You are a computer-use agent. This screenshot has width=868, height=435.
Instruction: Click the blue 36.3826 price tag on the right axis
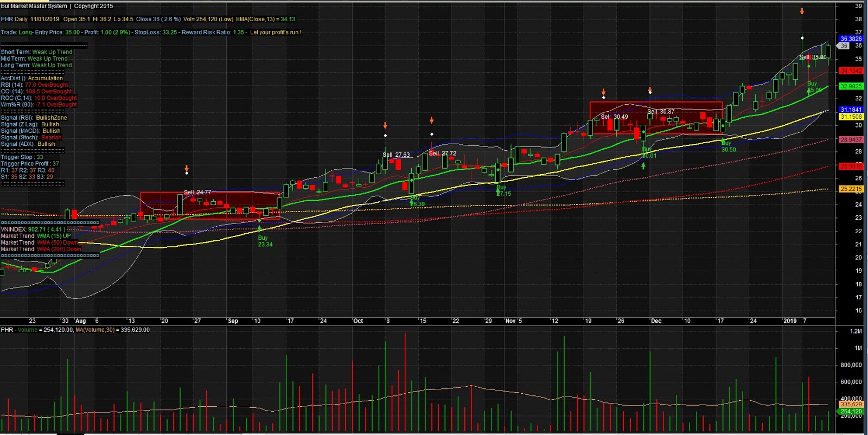click(851, 39)
